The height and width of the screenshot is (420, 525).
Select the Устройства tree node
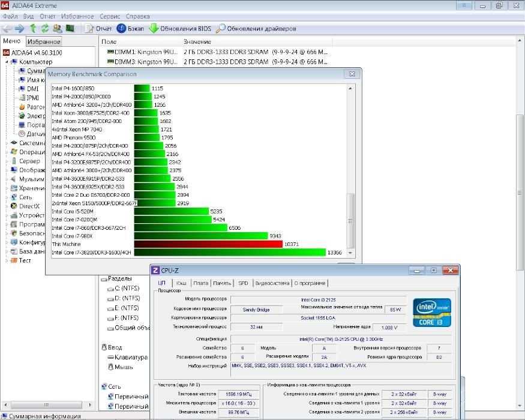28,215
